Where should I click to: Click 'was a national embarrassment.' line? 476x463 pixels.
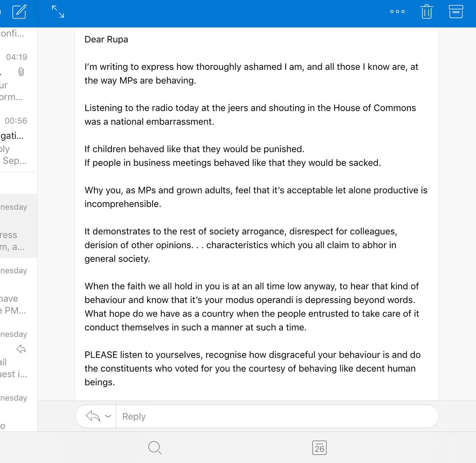[x=149, y=122]
